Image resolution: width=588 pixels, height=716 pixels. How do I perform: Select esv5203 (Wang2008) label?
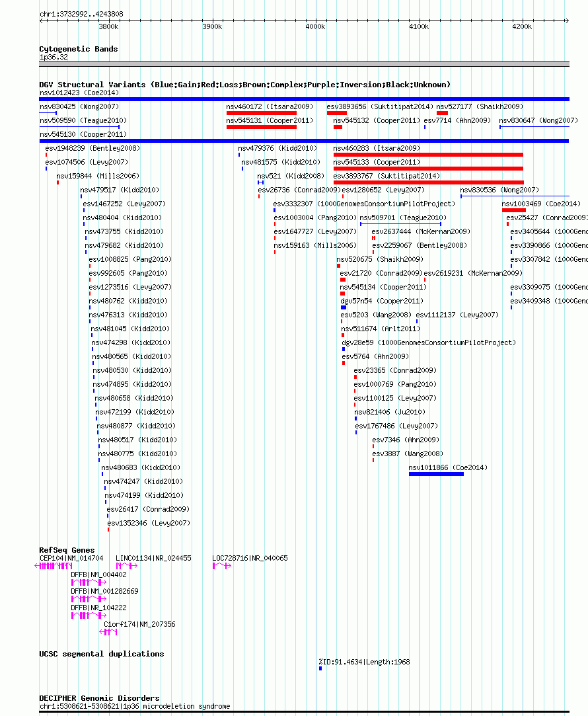pyautogui.click(x=376, y=315)
